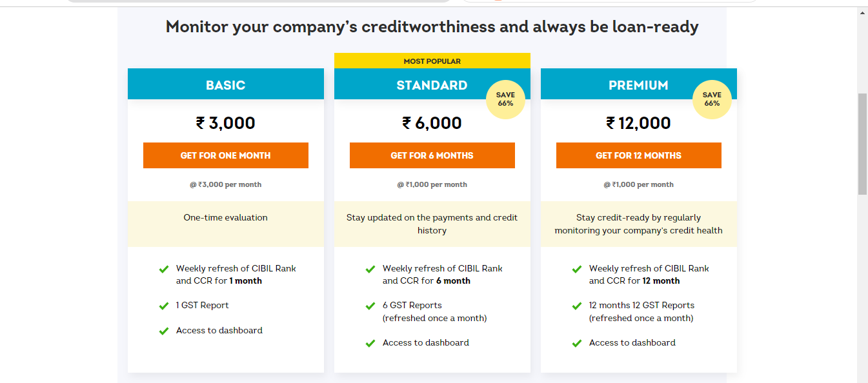Click the checkmark next to Access to dashboard under Standard
The width and height of the screenshot is (868, 383).
coord(370,342)
